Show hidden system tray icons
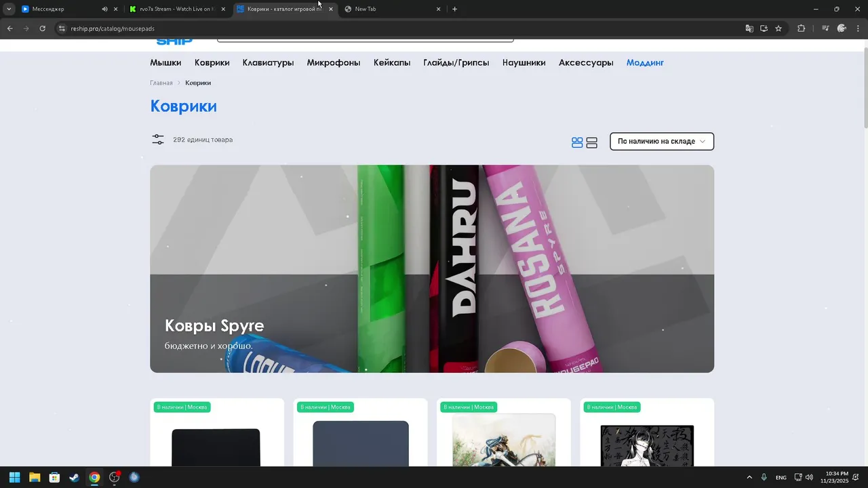The width and height of the screenshot is (868, 488). 749,477
